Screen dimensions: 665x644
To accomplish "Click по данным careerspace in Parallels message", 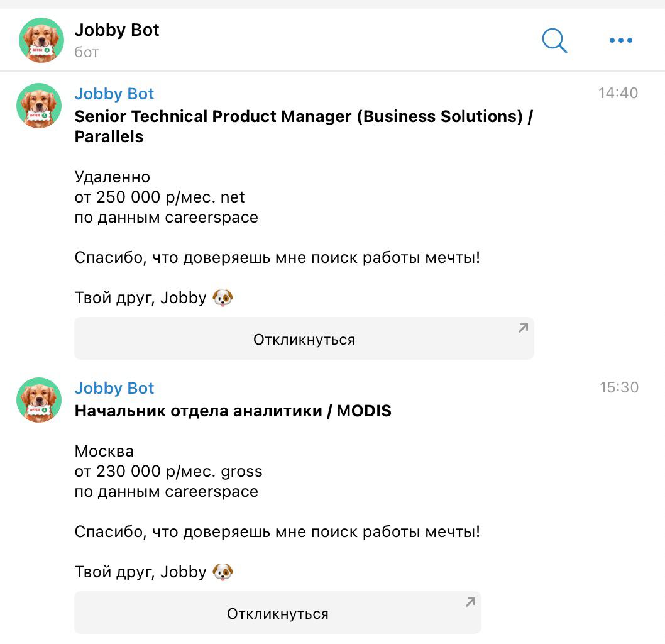I will 166,217.
